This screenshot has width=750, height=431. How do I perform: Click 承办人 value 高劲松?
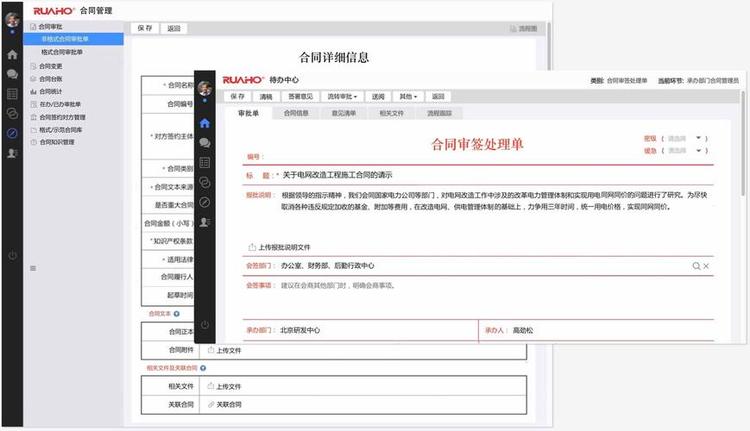pos(523,330)
